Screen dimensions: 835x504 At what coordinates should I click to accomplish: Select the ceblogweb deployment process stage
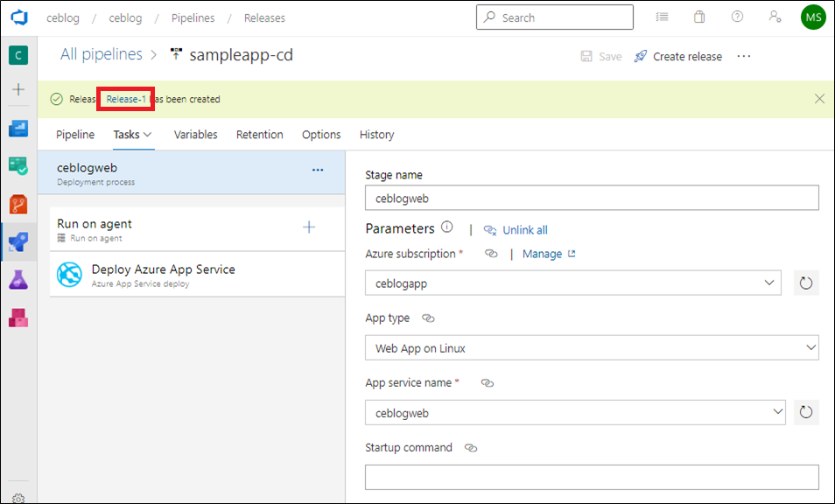(x=191, y=172)
